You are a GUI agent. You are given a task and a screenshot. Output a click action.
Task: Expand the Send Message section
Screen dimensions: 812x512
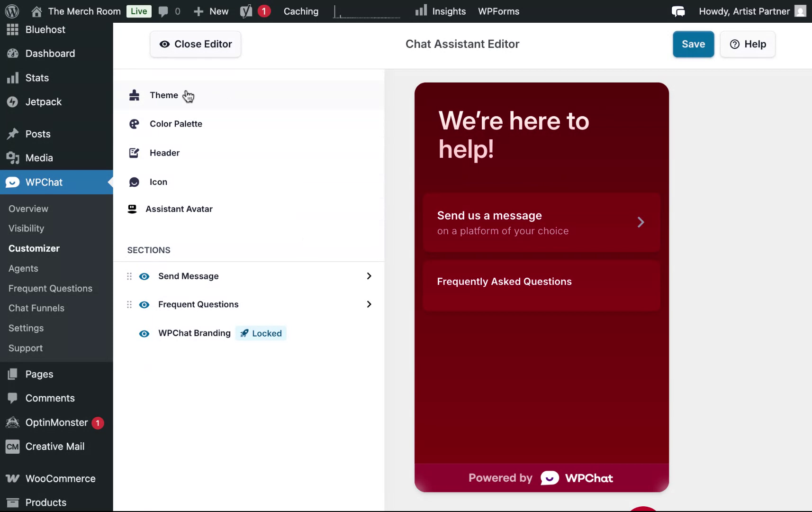coord(369,276)
